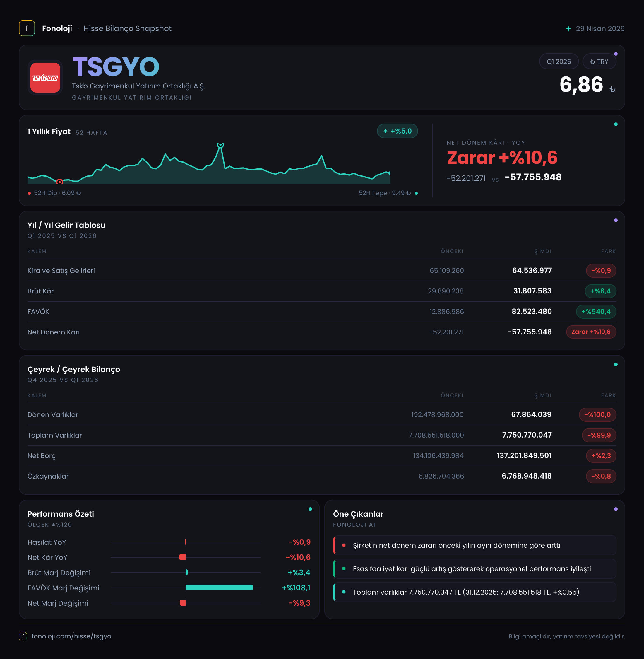Click the "Toplam varlıklar 7.750.770.047 TL" highlight item
This screenshot has width=644, height=659.
(475, 592)
